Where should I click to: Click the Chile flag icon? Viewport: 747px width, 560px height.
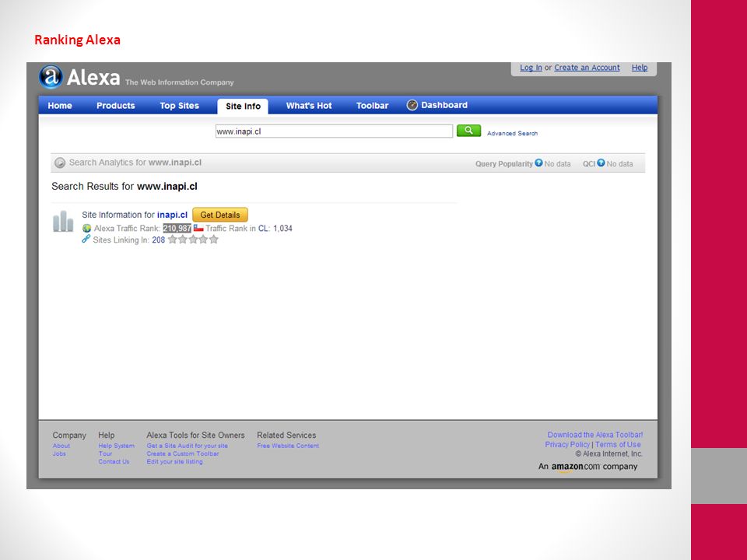coord(198,228)
